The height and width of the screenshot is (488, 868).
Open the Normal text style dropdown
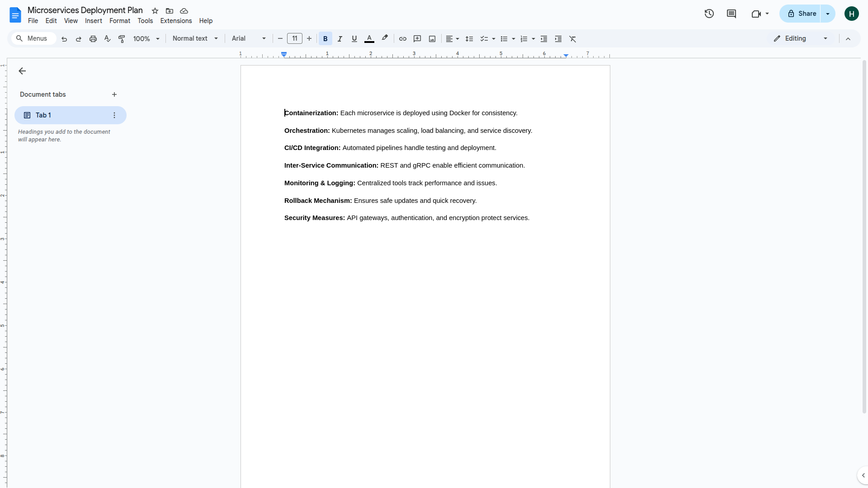click(195, 39)
